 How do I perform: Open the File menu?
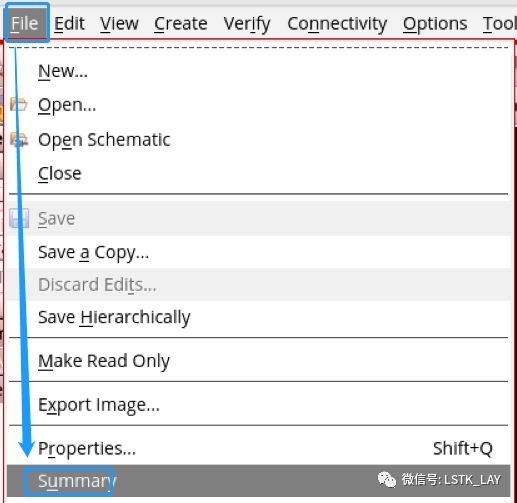click(25, 23)
